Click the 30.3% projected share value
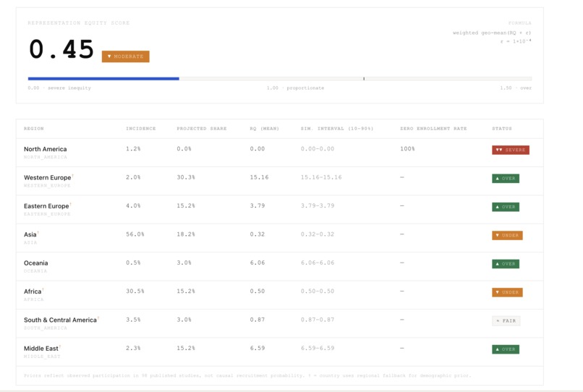583x392 pixels. pyautogui.click(x=186, y=177)
